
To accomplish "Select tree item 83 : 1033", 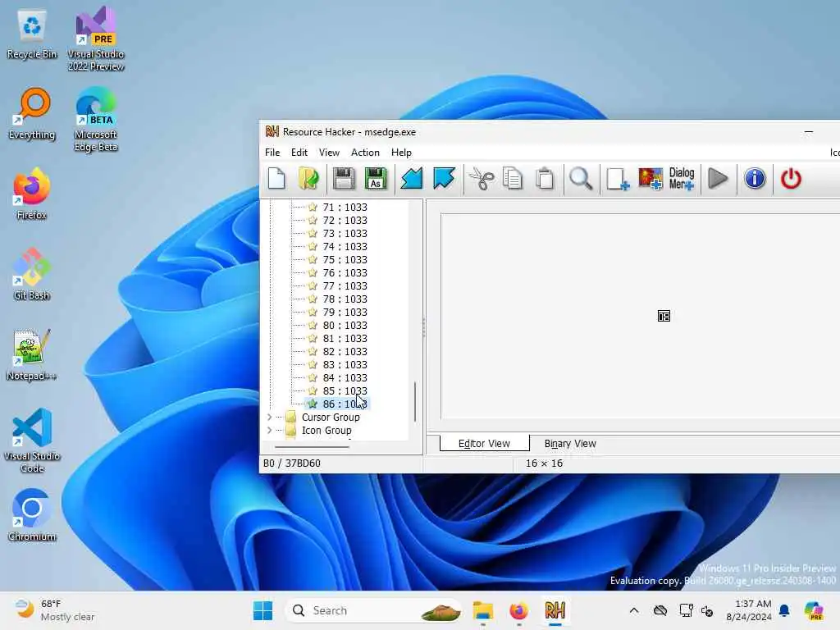I will pos(345,365).
